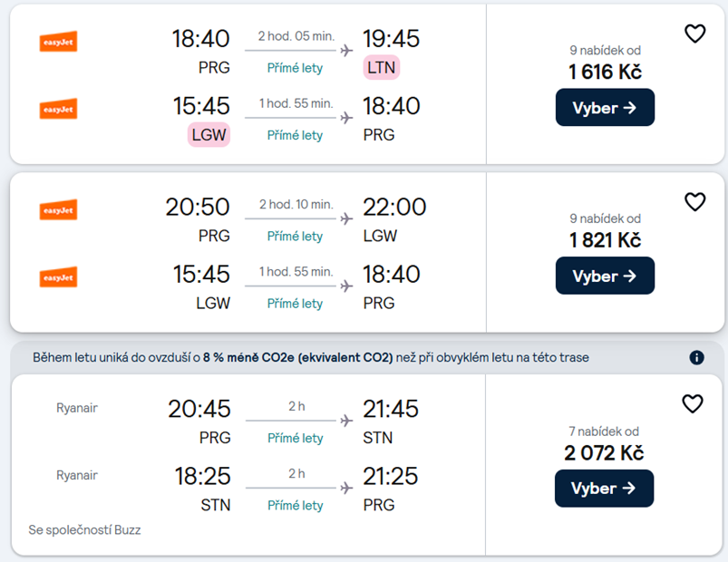Open Přímé lety link on PRG–LTN flight
Image resolution: width=728 pixels, height=562 pixels.
(x=296, y=68)
